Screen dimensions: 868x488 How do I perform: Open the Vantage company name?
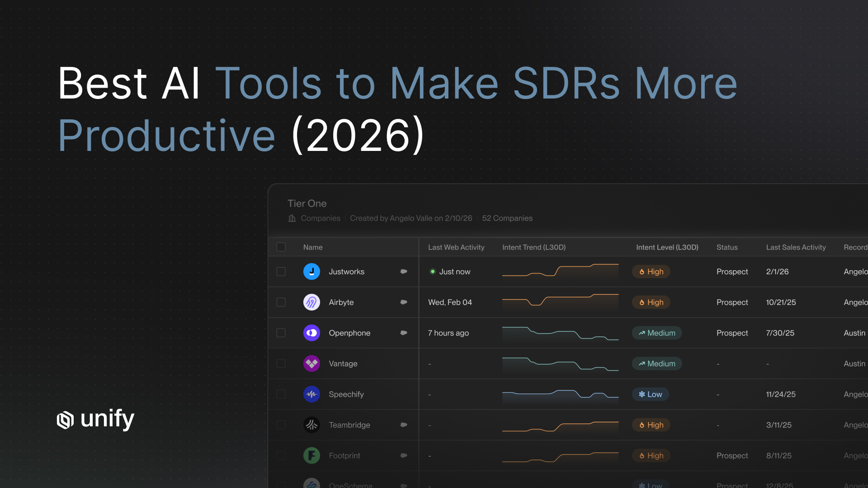tap(343, 364)
